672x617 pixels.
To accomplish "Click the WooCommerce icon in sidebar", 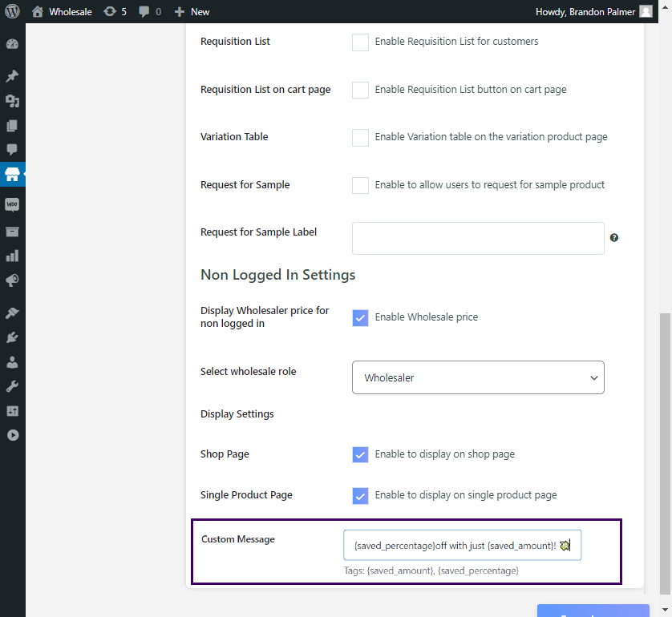I will pyautogui.click(x=12, y=204).
